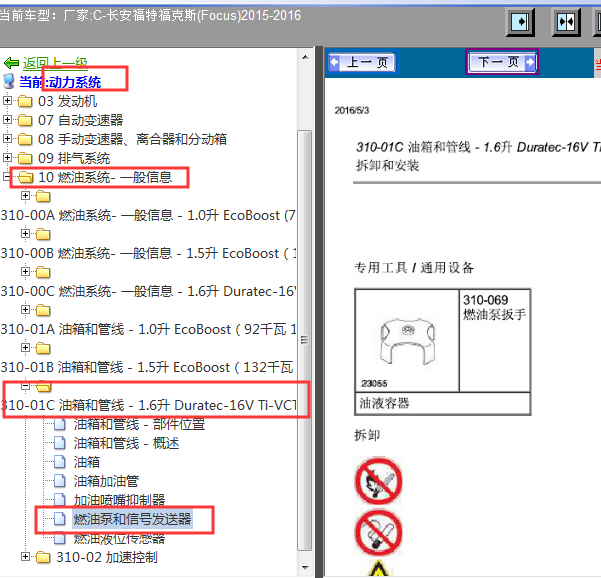
Task: Go to previous page with 上一页
Action: coord(362,62)
